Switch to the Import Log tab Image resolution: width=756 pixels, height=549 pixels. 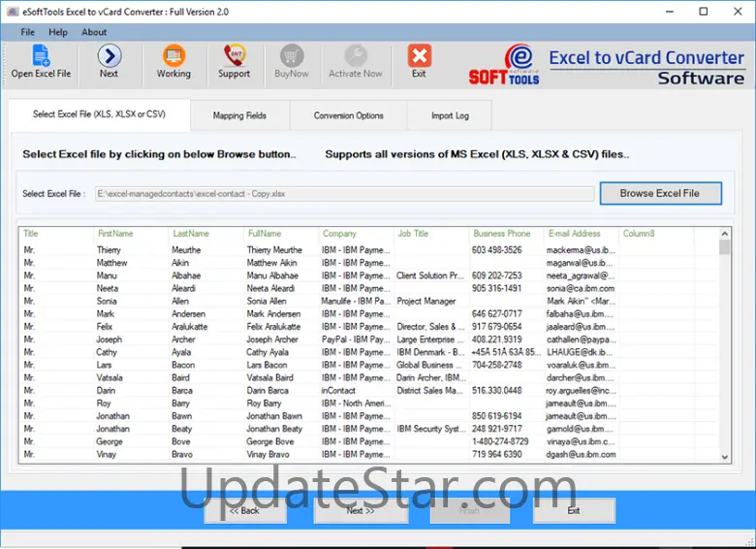tap(450, 115)
